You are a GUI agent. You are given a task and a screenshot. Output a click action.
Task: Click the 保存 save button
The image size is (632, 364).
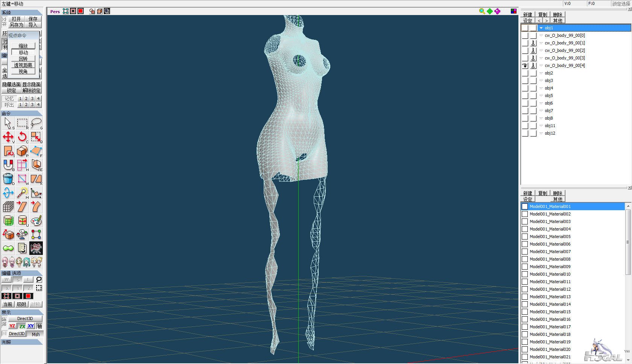coord(33,19)
